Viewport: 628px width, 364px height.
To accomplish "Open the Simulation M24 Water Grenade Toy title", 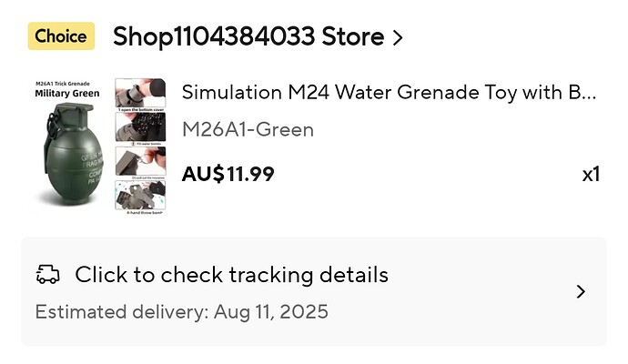I will point(390,93).
